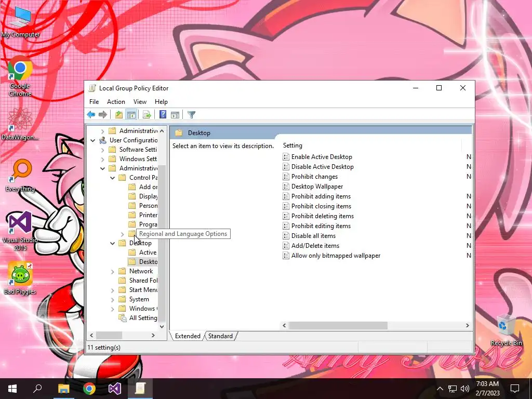Expand the Windows Settings node
Screen dimensions: 532x399
(102, 159)
